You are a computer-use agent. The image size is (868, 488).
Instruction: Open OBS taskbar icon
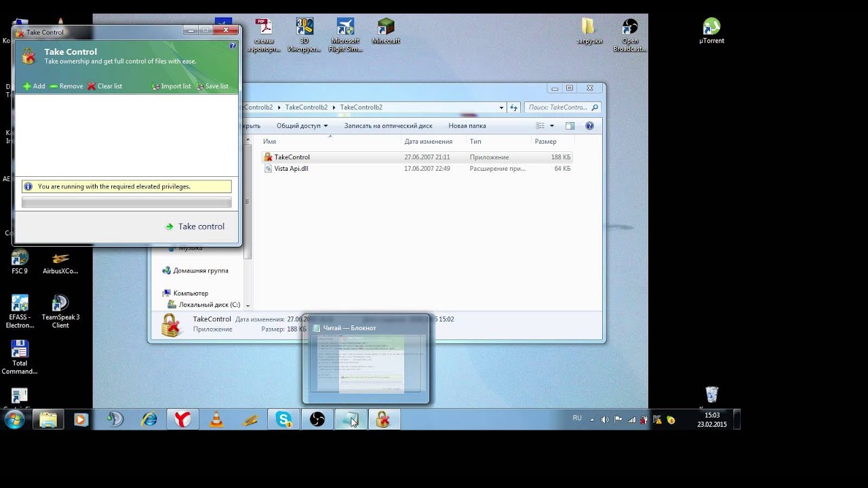point(317,420)
